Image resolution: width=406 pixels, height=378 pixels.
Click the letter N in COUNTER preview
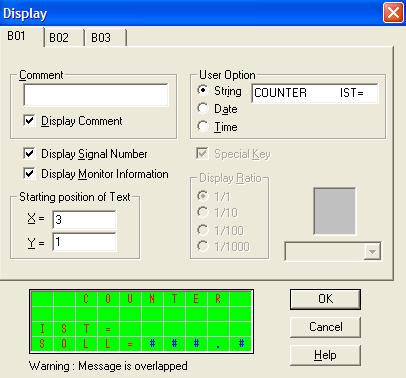[152, 299]
